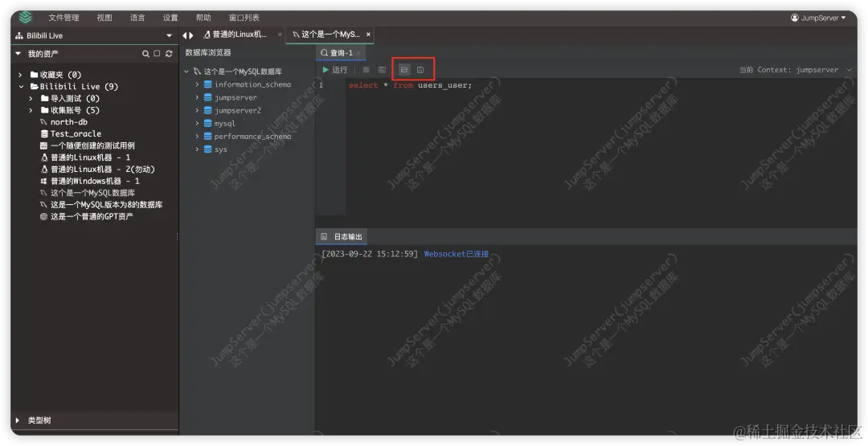Click the north-db asset icon

tap(43, 121)
